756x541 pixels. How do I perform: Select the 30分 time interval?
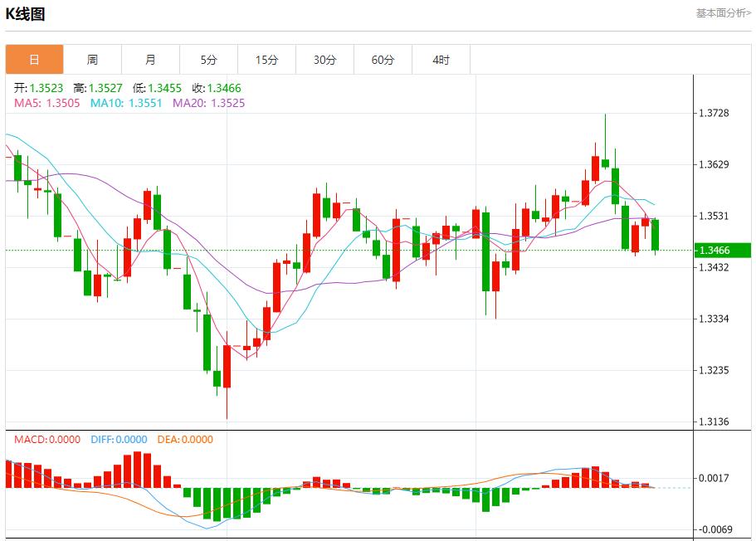click(x=324, y=59)
